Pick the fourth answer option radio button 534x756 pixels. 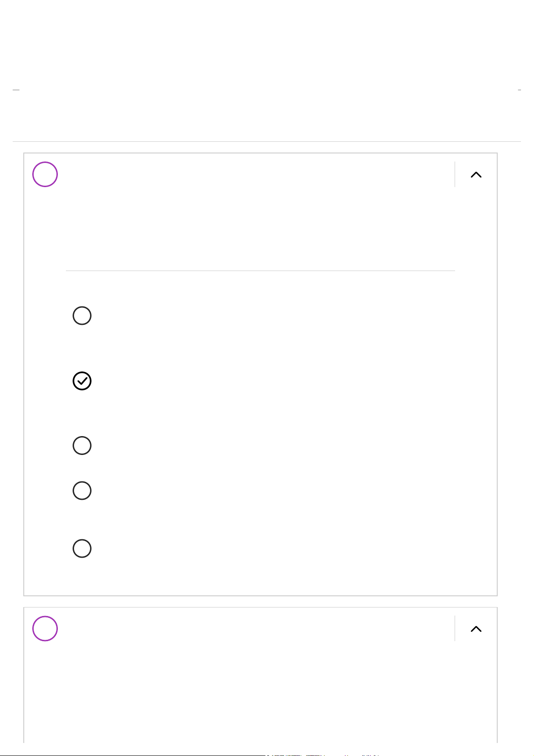coord(82,491)
